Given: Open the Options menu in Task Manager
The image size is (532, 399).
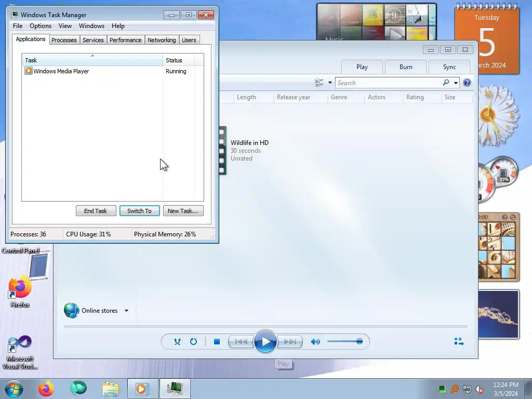Looking at the screenshot, I should pyautogui.click(x=41, y=26).
